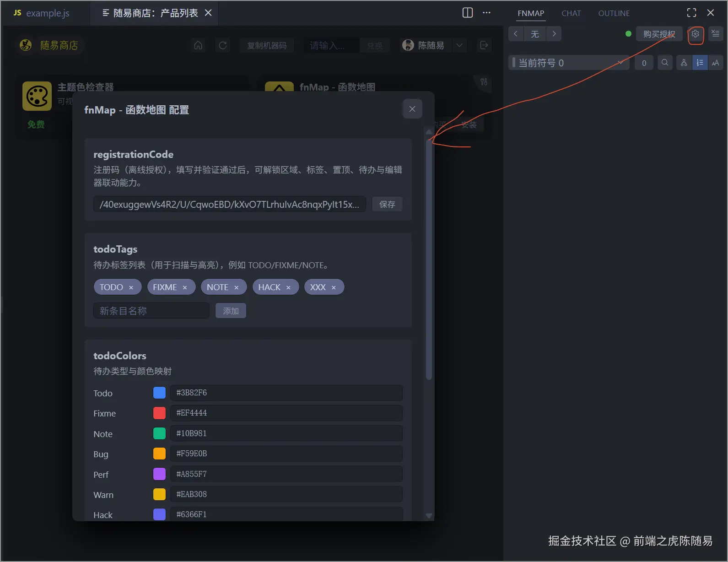This screenshot has height=562, width=728.
Task: Click the refresh icon in the store toolbar
Action: click(x=223, y=45)
